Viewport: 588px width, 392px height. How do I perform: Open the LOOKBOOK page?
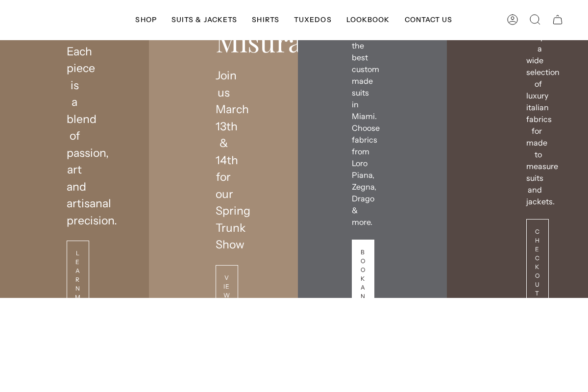click(368, 20)
